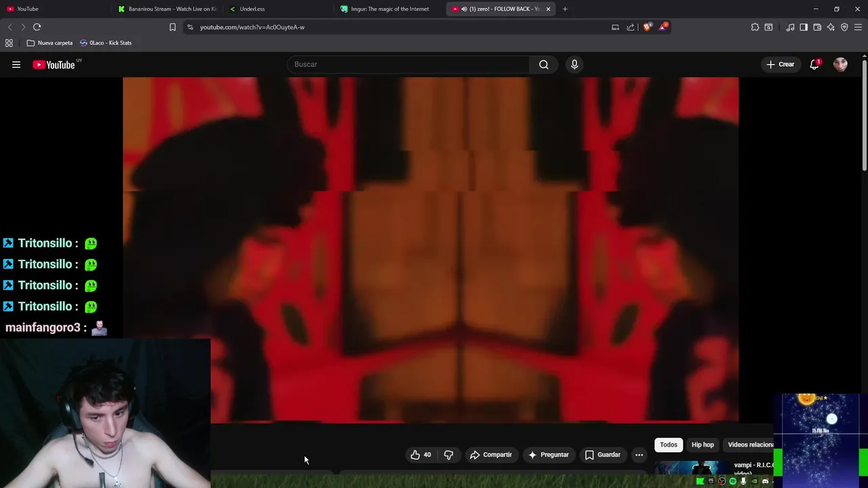Switch to the Bananirou Stream Kick tab
Viewport: 868px width, 488px height.
[167, 9]
